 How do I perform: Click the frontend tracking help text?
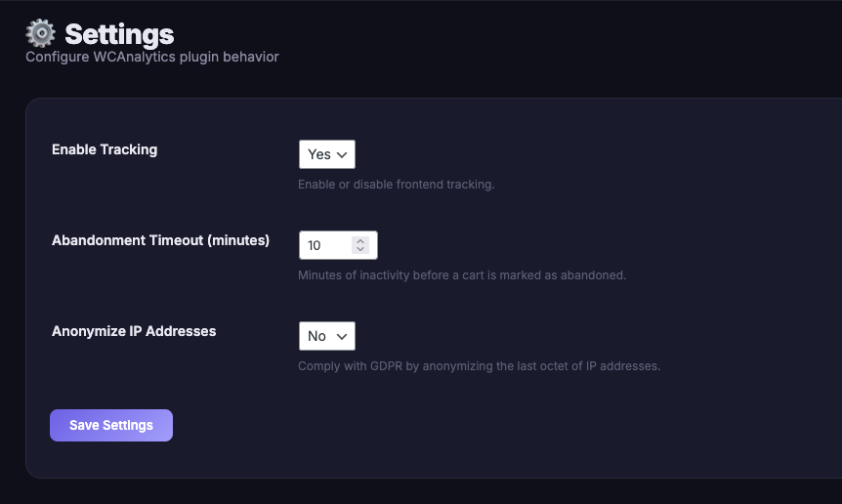click(396, 185)
